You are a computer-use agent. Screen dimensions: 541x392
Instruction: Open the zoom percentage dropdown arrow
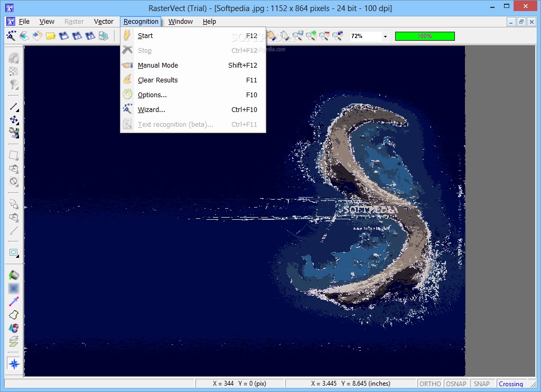385,36
